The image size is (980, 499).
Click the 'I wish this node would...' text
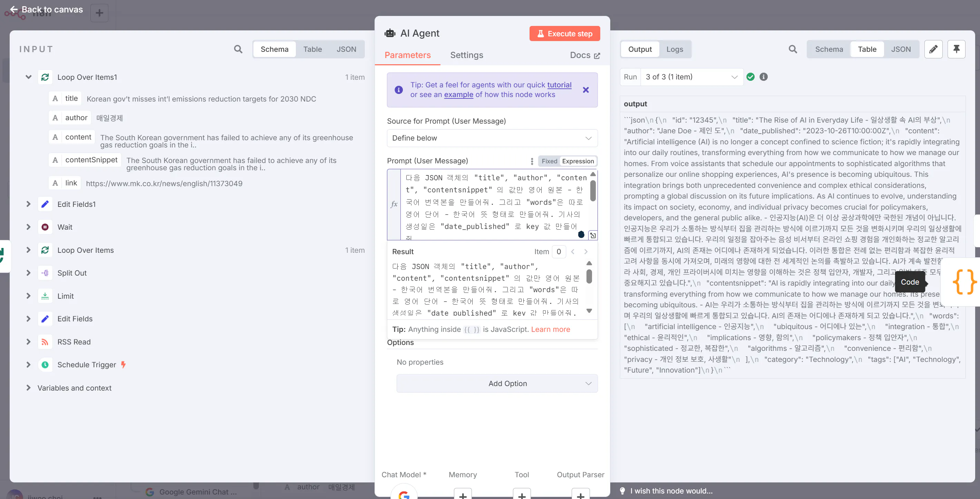click(x=671, y=491)
